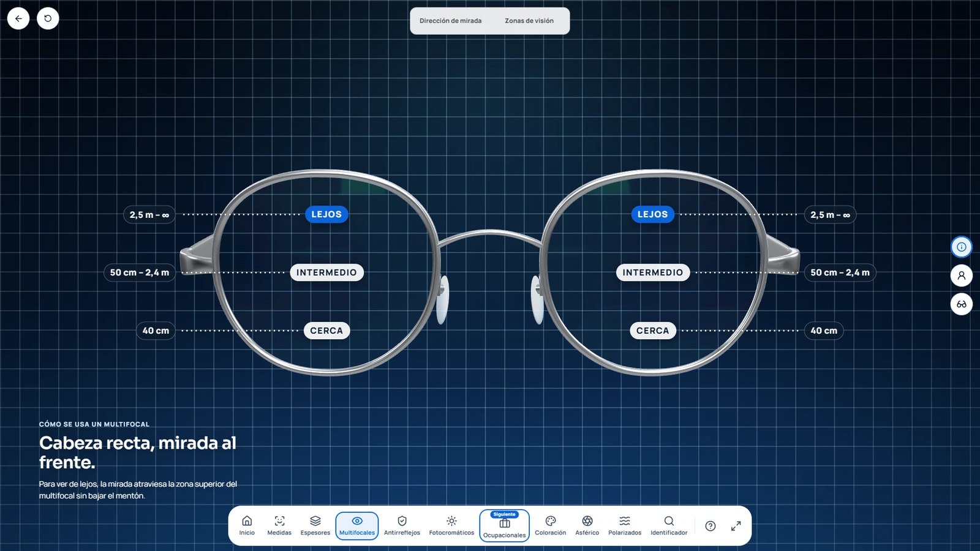Open the help question mark
The height and width of the screenshot is (551, 980).
coord(710,526)
